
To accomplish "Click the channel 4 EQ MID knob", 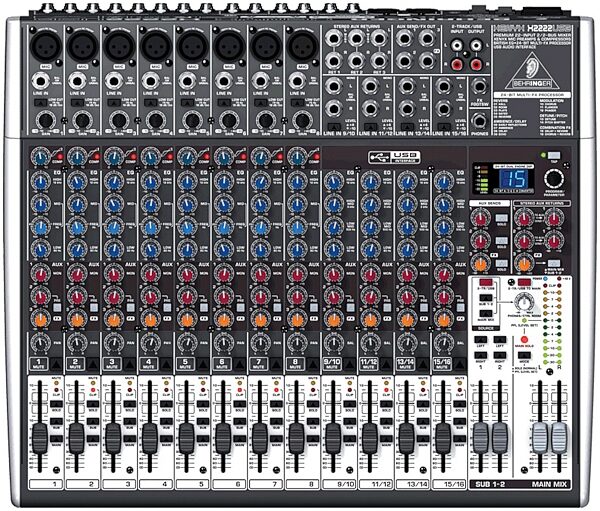I will click(150, 204).
